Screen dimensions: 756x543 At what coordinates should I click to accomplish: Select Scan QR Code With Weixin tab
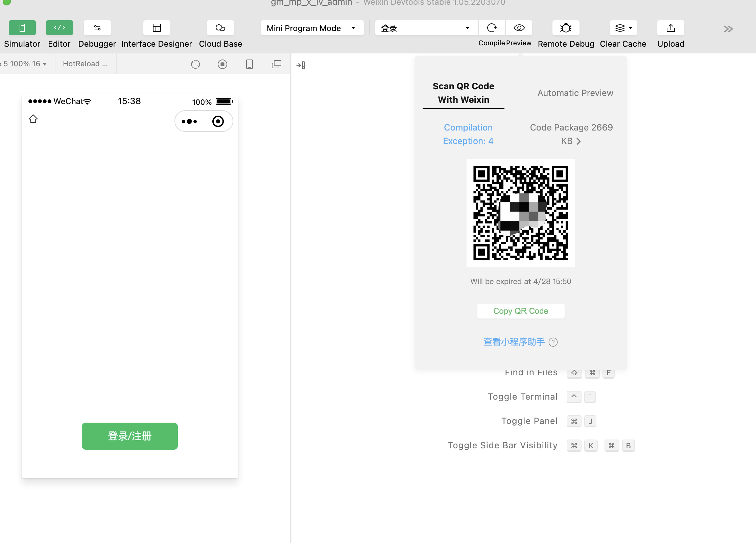(463, 93)
